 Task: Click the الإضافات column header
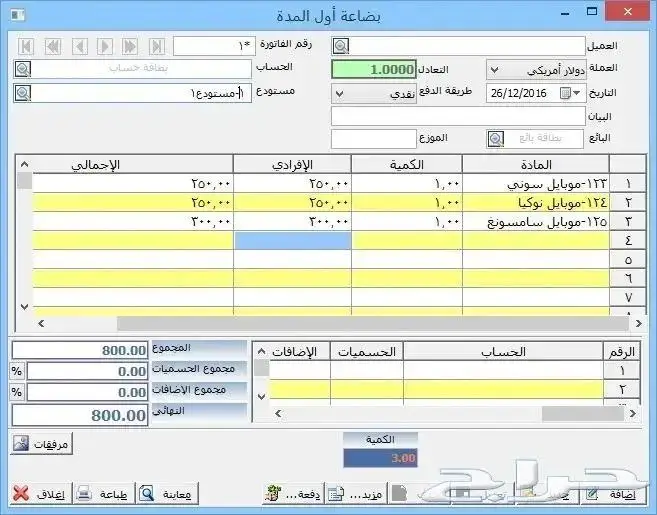coord(300,352)
